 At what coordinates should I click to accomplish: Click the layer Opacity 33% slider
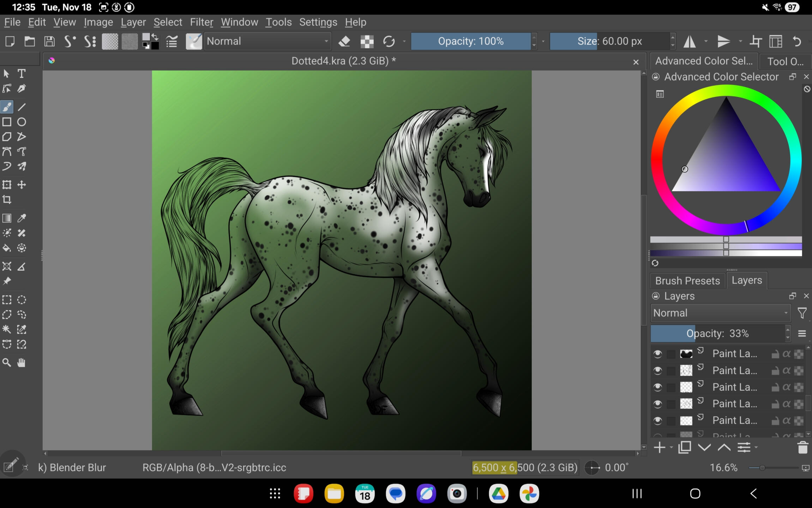click(x=717, y=334)
